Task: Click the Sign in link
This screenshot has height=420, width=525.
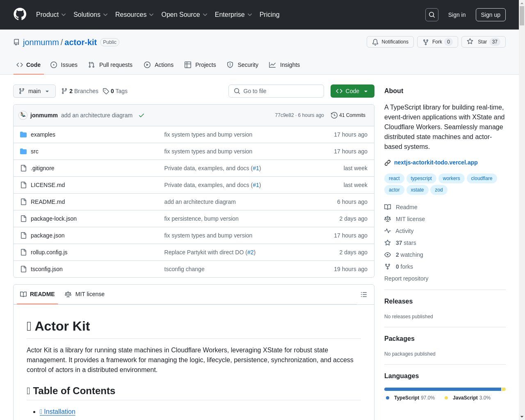Action: (457, 15)
